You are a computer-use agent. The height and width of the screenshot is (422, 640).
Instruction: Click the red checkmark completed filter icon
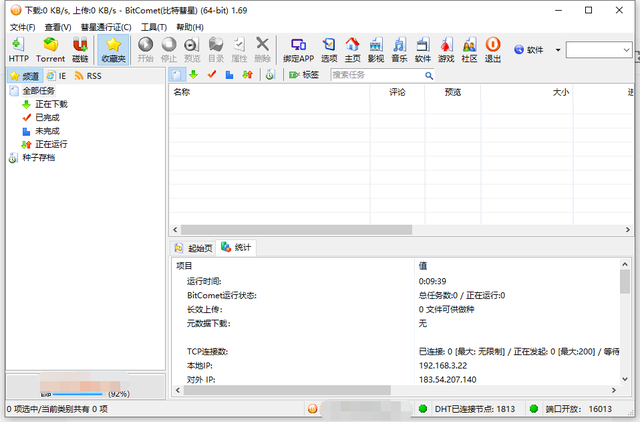point(211,75)
